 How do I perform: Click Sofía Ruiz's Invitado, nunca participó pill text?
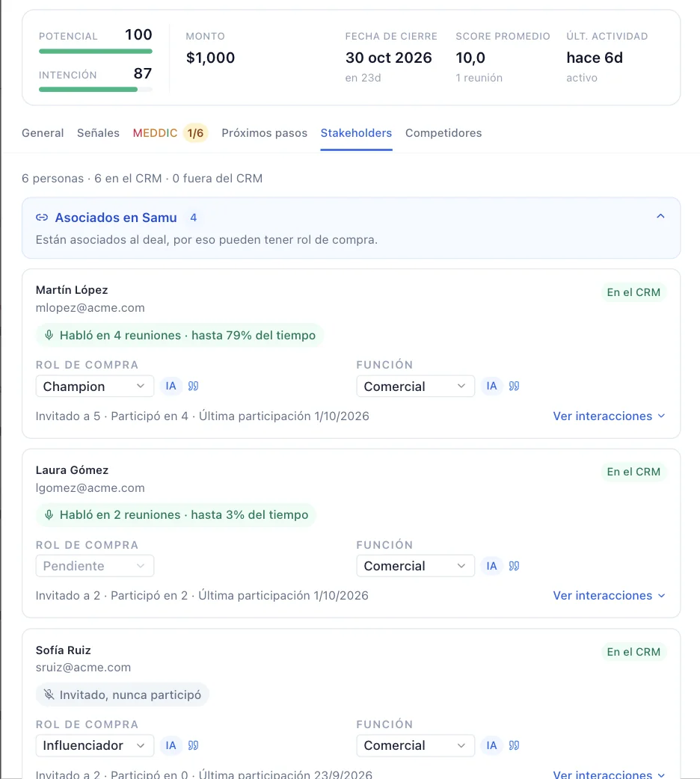point(130,695)
